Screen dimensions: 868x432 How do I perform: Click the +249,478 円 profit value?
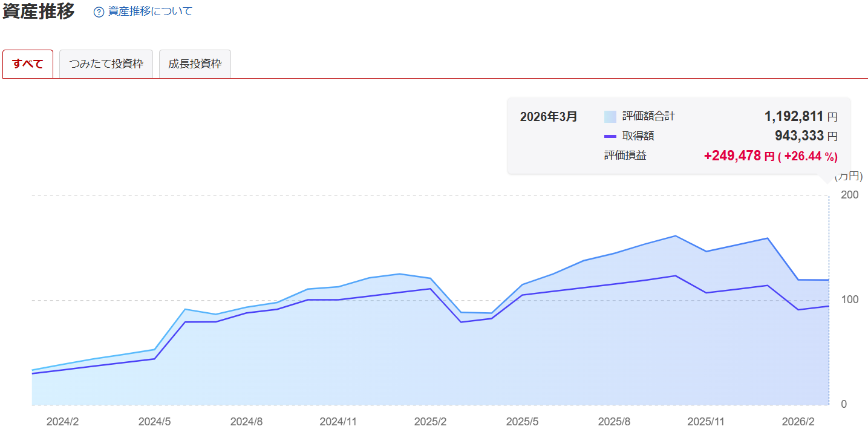click(739, 156)
